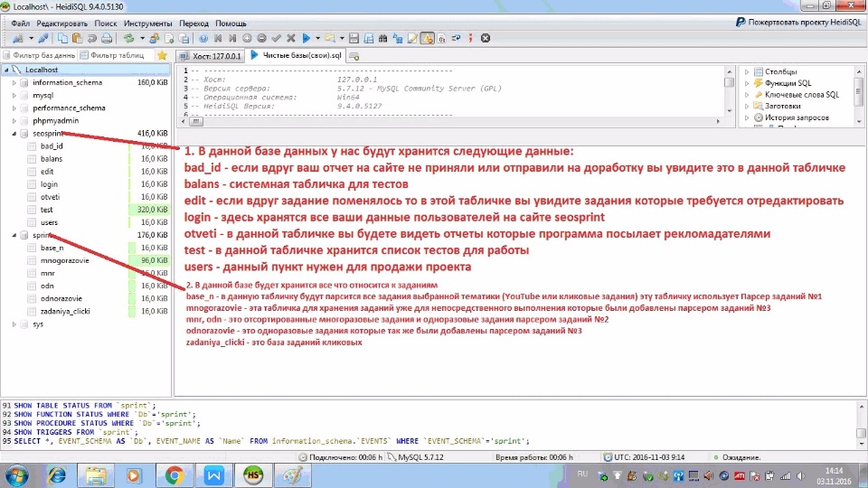Viewport: 868px width, 488px height.
Task: Switch to Хост: 127.0.0.1 tab
Action: click(211, 56)
